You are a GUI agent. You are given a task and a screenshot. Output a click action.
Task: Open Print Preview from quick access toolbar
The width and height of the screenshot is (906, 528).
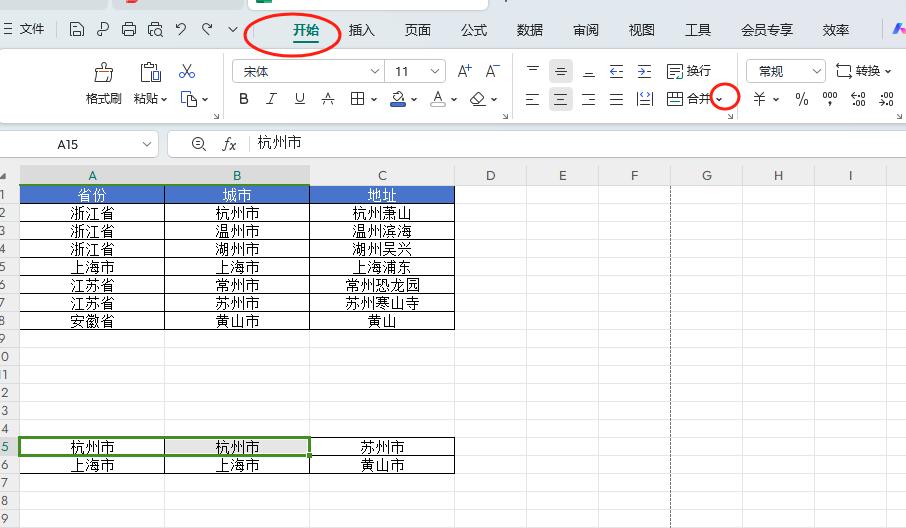[x=155, y=29]
